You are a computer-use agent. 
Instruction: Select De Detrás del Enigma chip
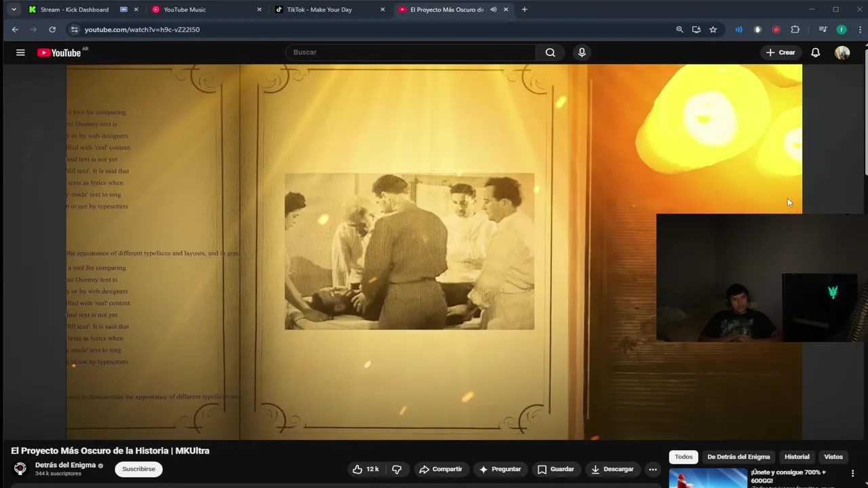coord(738,457)
